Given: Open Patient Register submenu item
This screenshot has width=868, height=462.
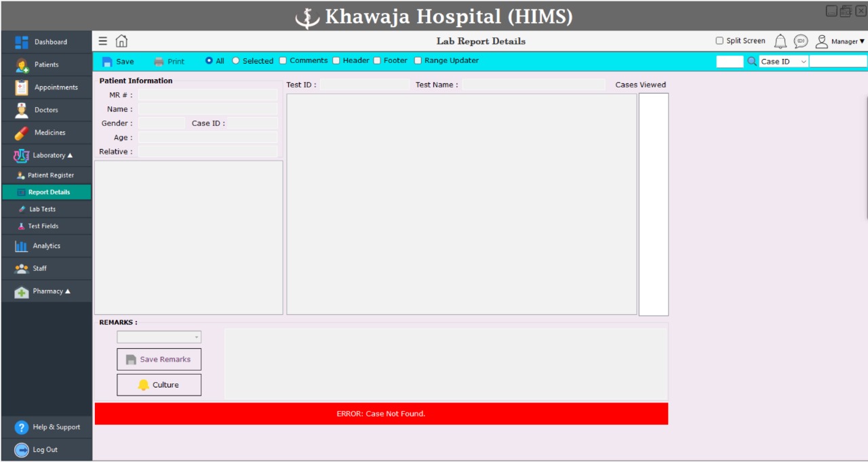Looking at the screenshot, I should point(46,175).
